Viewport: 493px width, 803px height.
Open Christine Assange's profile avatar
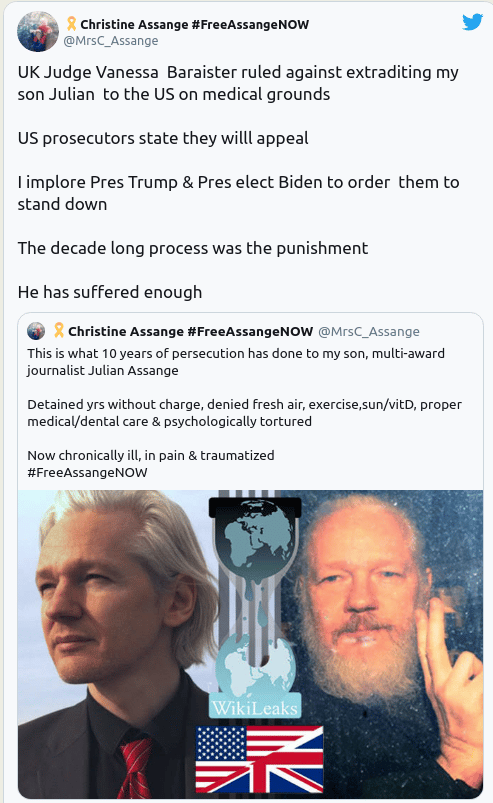click(x=38, y=31)
